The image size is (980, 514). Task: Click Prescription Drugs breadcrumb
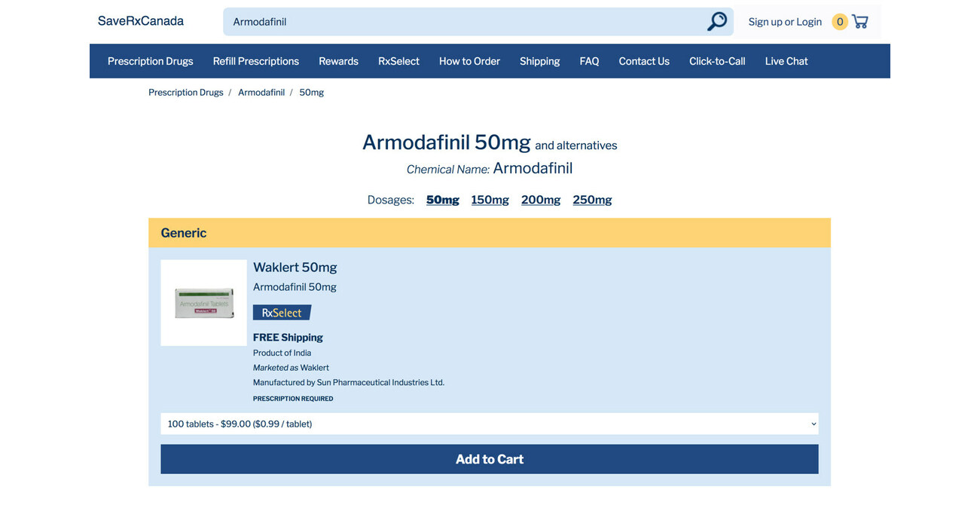[186, 93]
